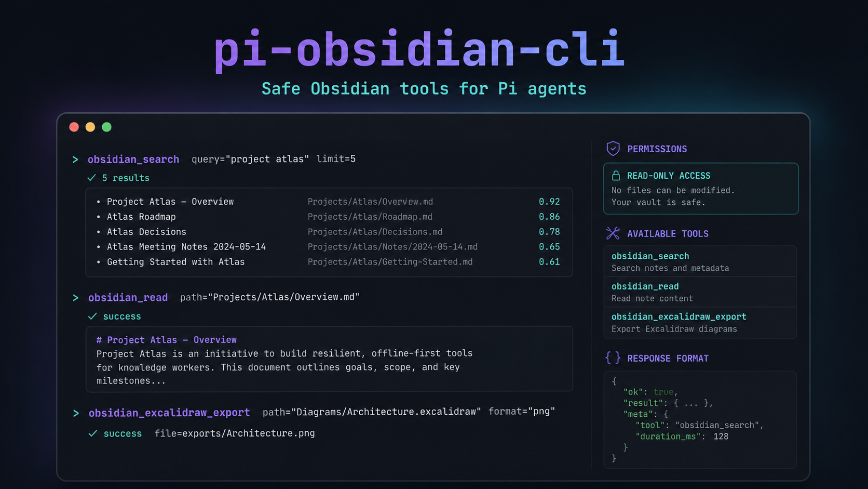Click the prompt chevron before obsidian_excalidraw_export
This screenshot has height=489, width=868.
coord(76,413)
